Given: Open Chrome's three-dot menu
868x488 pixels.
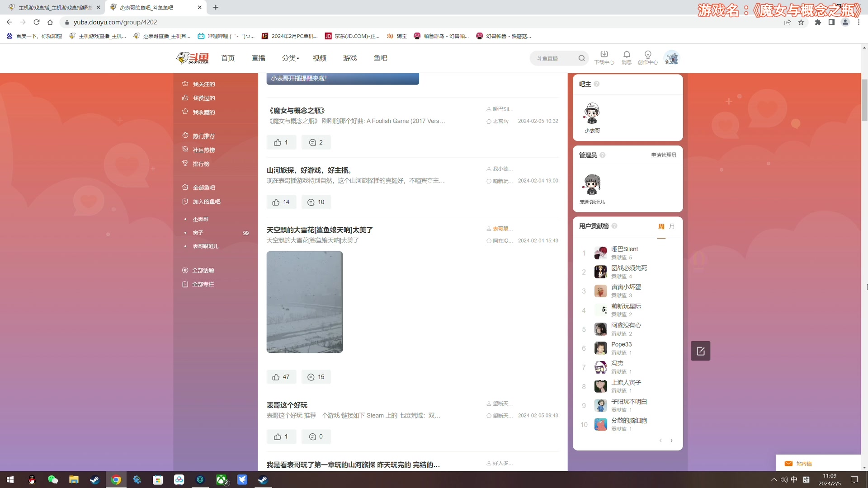Looking at the screenshot, I should pyautogui.click(x=859, y=22).
